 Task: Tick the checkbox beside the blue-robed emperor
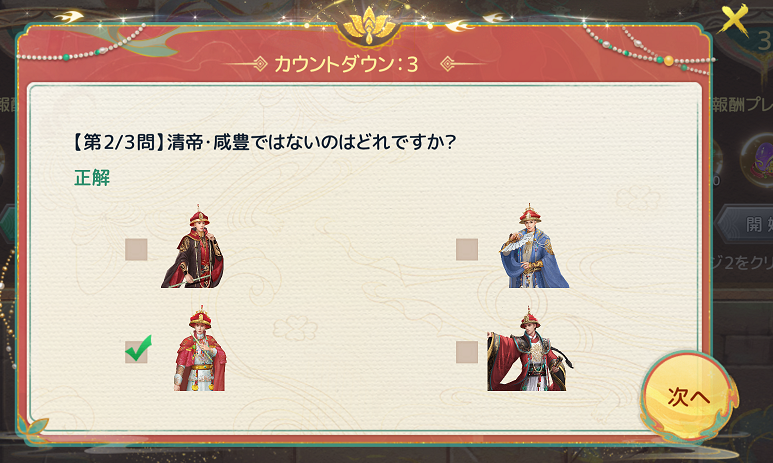(467, 249)
